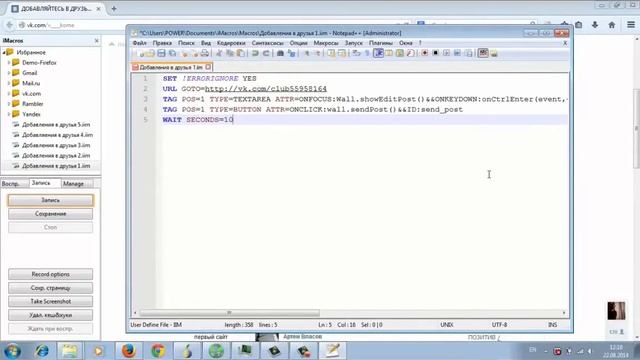Viewport: 640px width, 360px height.
Task: Expand the Demo-Firefox folder
Action: [x=9, y=62]
